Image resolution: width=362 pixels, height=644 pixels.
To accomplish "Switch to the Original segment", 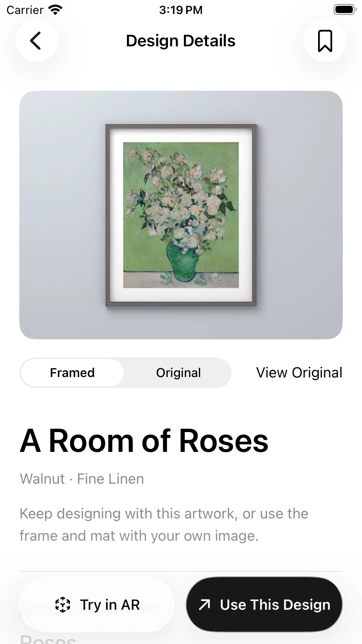I will pos(178,373).
